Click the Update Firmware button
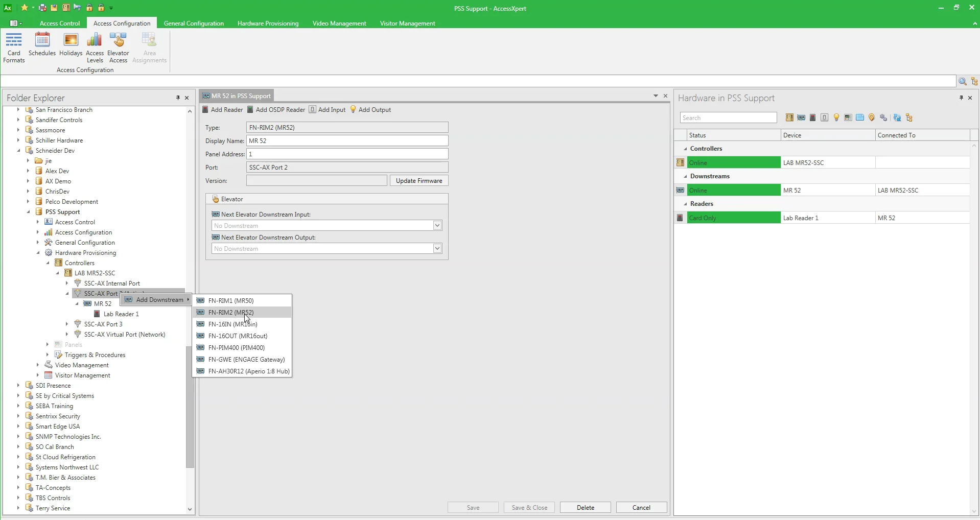This screenshot has width=980, height=520. point(419,180)
